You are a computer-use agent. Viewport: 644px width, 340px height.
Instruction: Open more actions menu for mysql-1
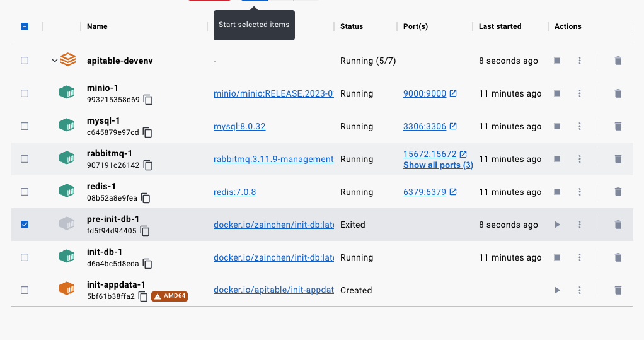click(580, 126)
